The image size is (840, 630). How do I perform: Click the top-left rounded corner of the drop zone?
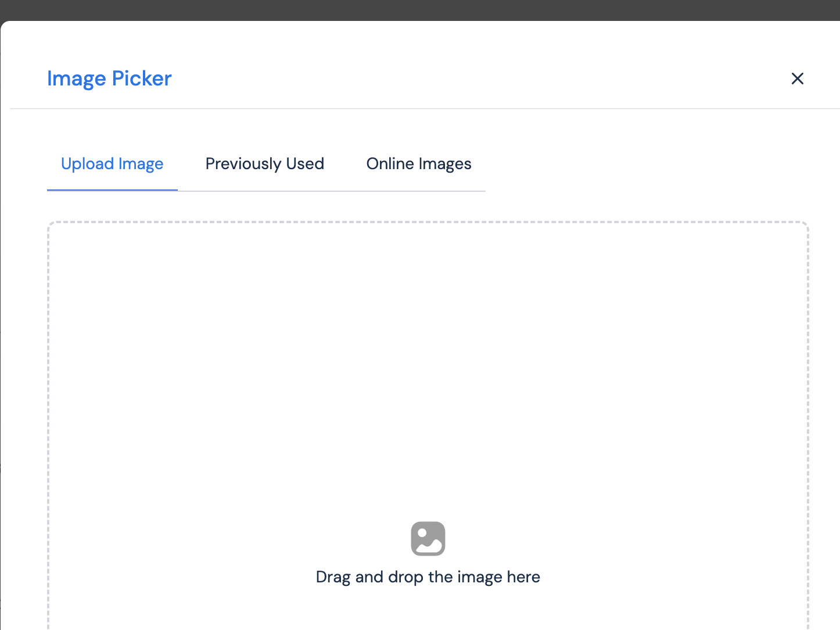pos(50,224)
